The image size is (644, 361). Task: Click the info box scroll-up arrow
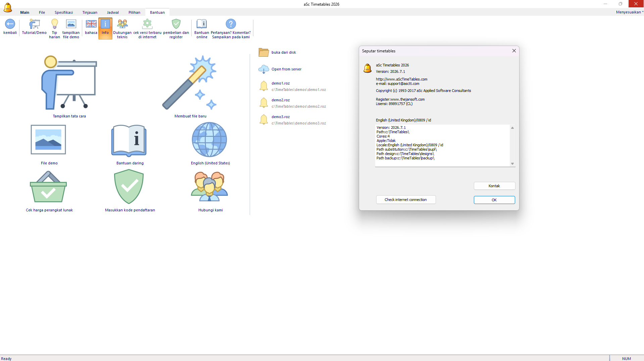coord(512,128)
